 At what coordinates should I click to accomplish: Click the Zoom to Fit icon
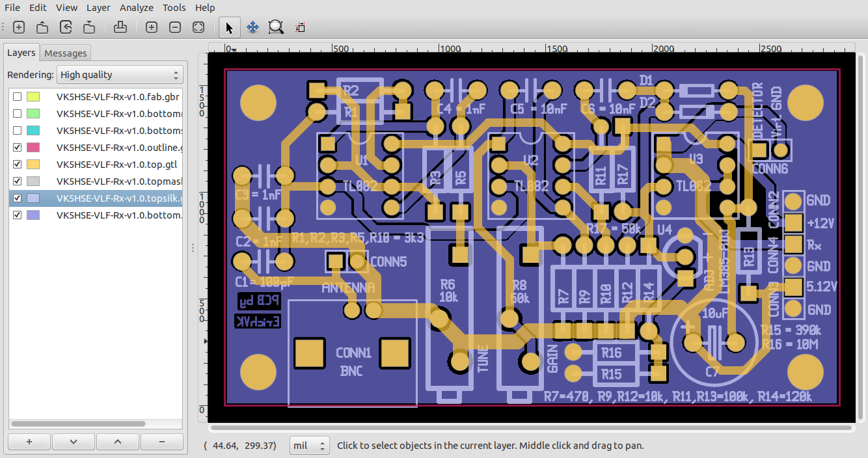(198, 27)
